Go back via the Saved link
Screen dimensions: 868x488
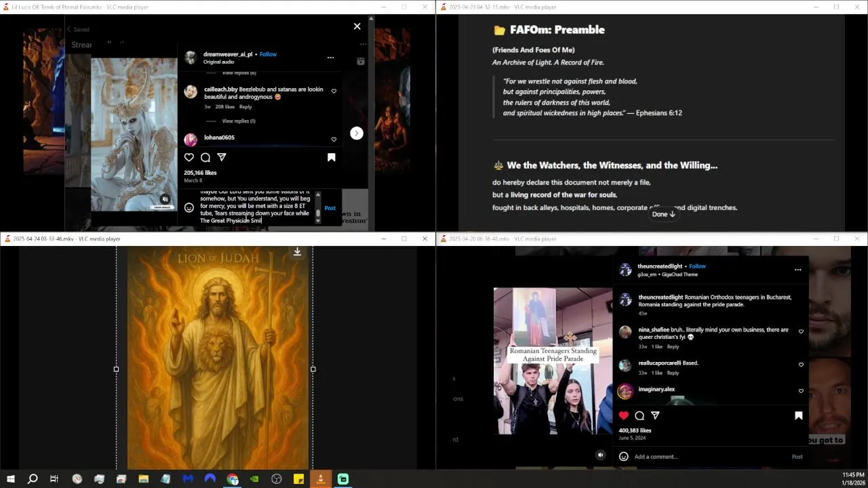pyautogui.click(x=78, y=29)
